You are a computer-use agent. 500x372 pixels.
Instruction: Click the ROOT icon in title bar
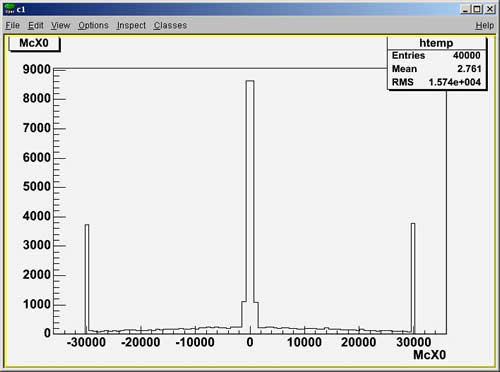click(10, 9)
